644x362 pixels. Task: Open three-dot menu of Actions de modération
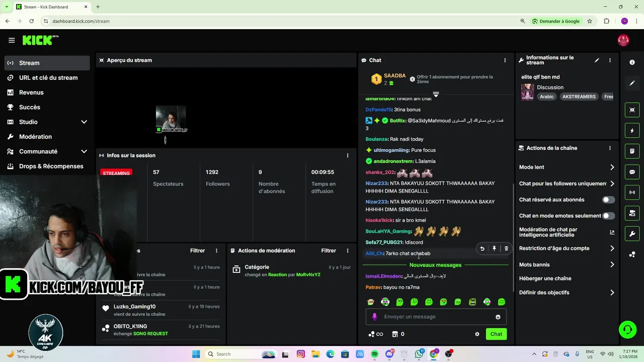pyautogui.click(x=347, y=250)
